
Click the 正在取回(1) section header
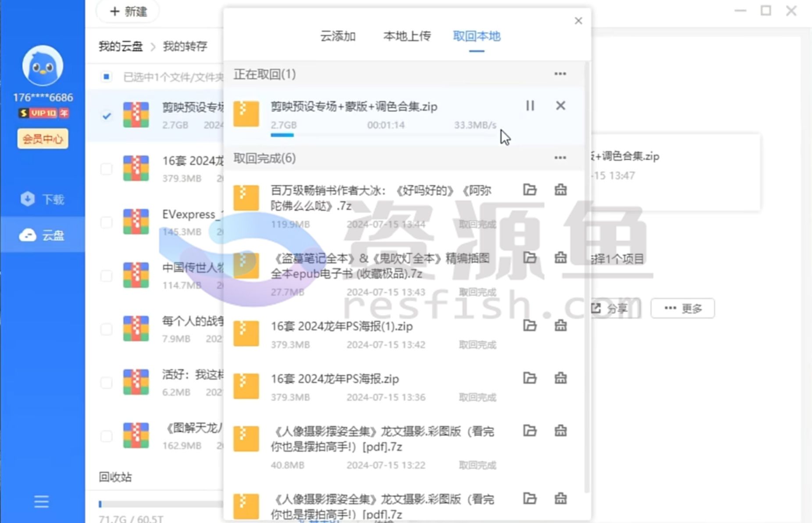[x=264, y=74]
